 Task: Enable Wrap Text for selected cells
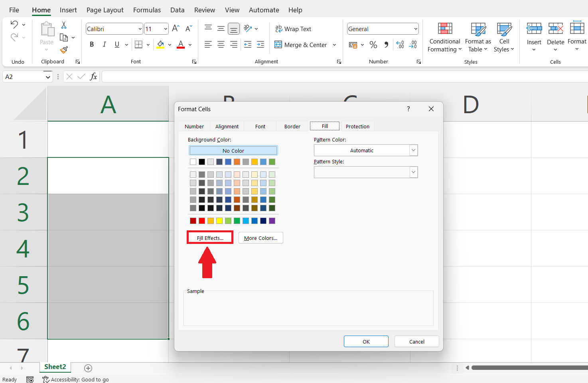pyautogui.click(x=293, y=29)
